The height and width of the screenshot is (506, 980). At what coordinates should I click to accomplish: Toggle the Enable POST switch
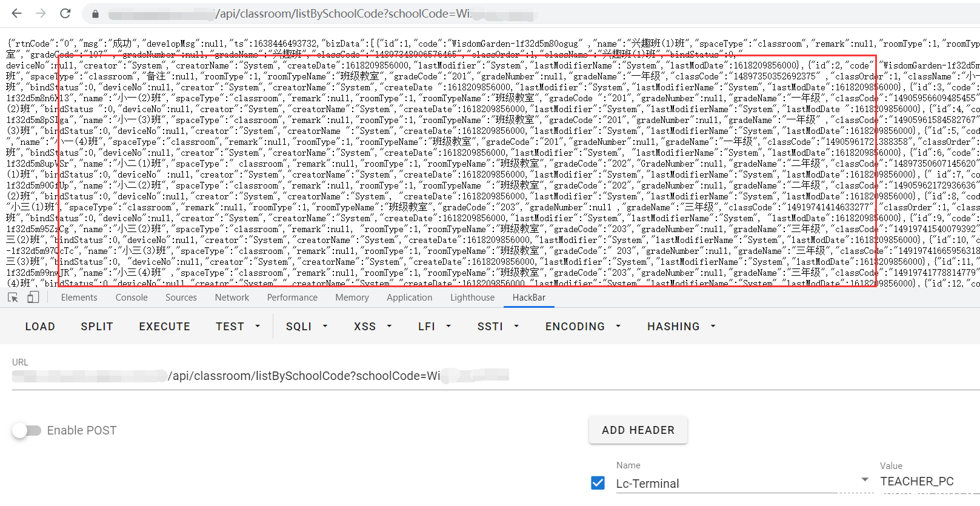point(27,430)
